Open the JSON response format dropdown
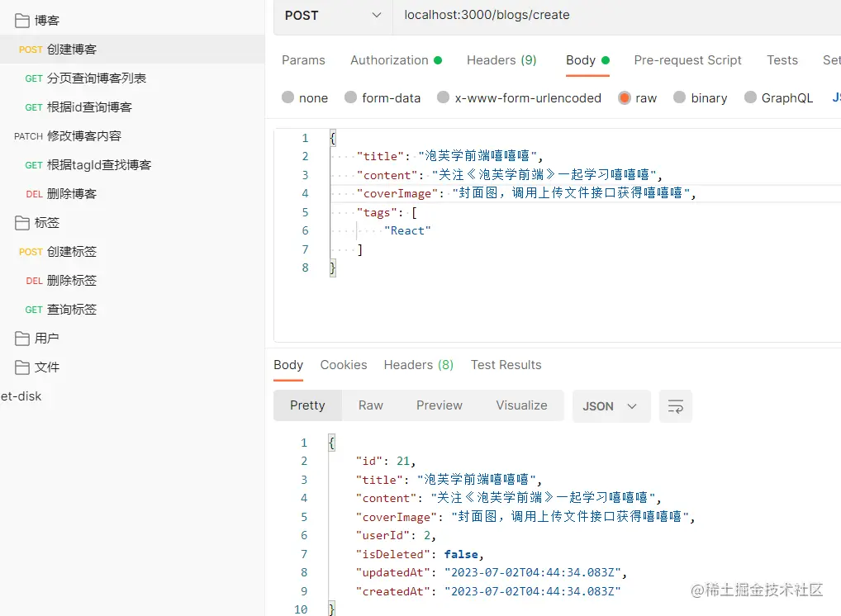 coord(611,406)
